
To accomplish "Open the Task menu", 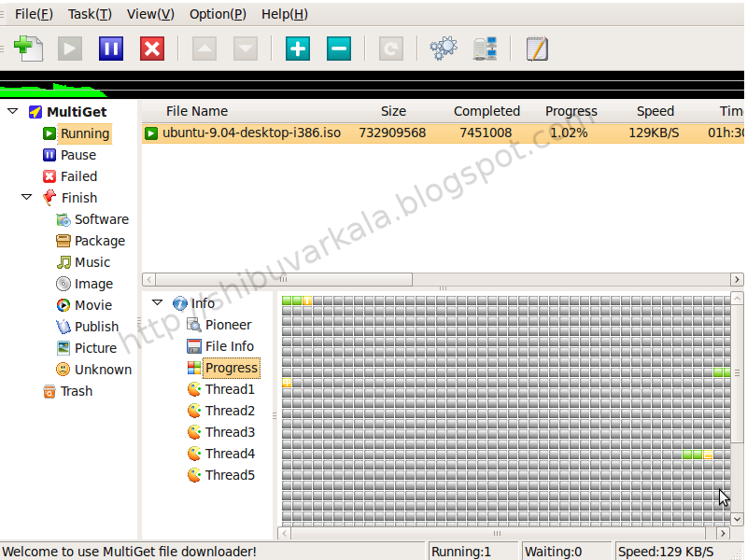I will pyautogui.click(x=90, y=14).
